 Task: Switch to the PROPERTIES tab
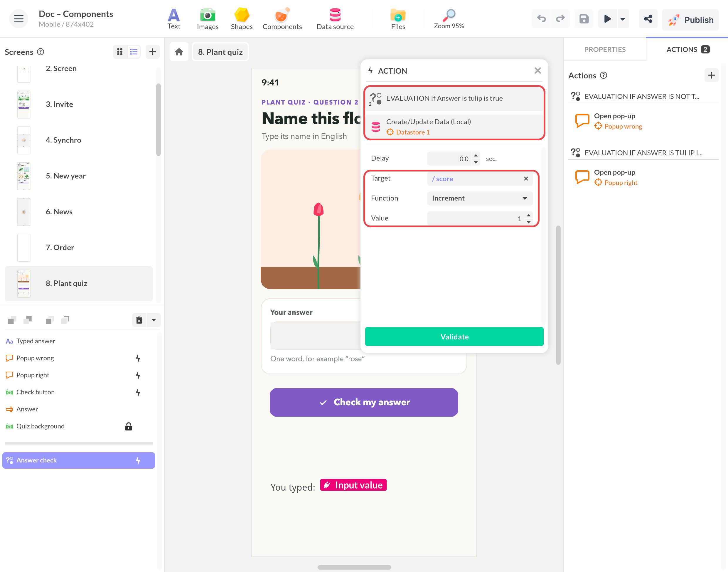point(604,49)
